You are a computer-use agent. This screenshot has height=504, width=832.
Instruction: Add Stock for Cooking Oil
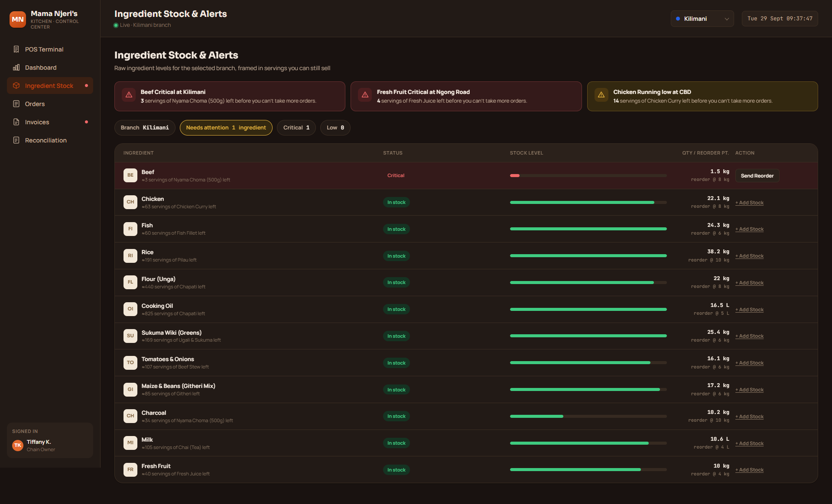pos(750,310)
